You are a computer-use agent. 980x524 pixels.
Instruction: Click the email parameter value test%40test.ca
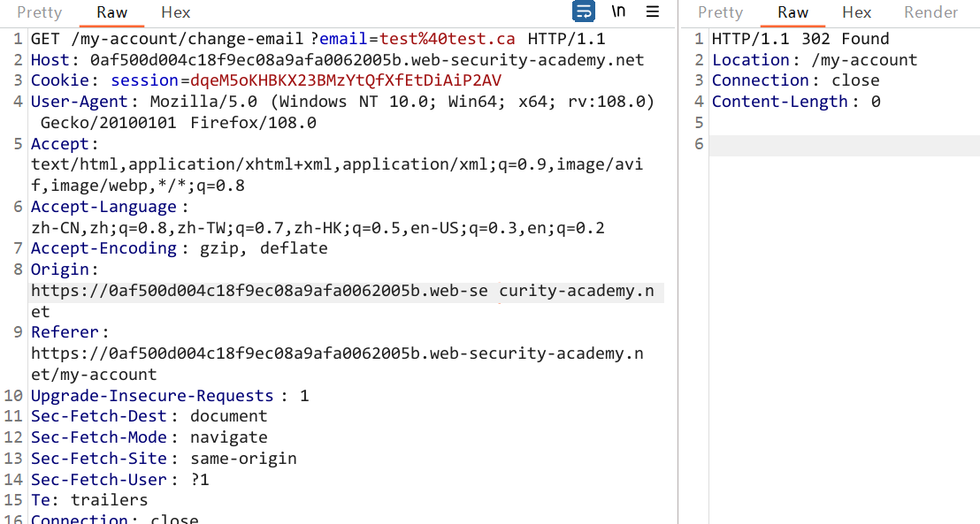[x=448, y=39]
